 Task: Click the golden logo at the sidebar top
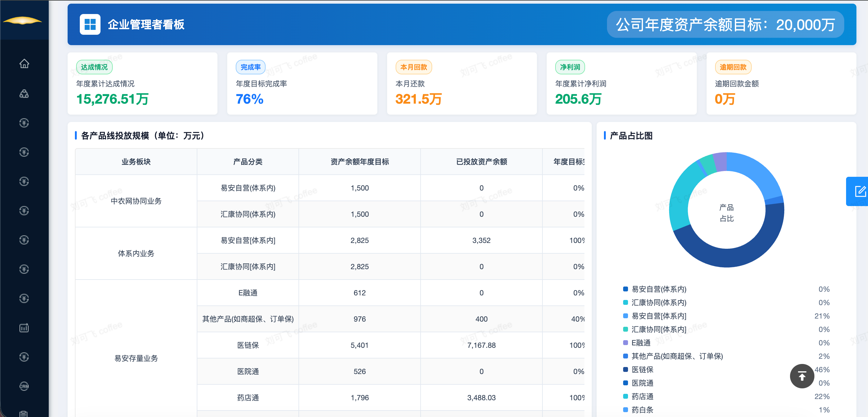(23, 21)
